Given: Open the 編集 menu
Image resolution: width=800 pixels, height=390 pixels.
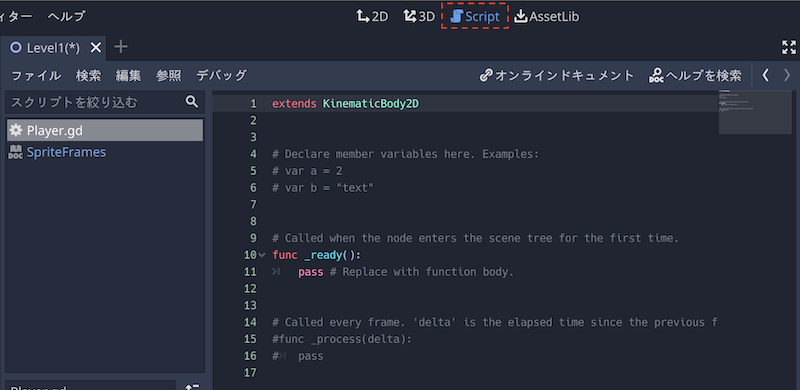Looking at the screenshot, I should point(128,76).
